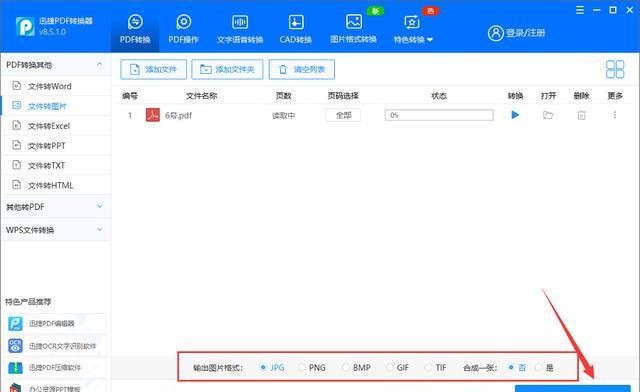Click the 登录/注册 link
640x392 pixels.
pyautogui.click(x=526, y=33)
